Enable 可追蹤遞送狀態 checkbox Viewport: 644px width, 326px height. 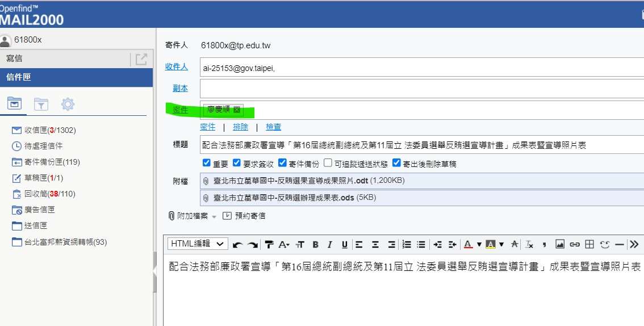click(x=328, y=164)
